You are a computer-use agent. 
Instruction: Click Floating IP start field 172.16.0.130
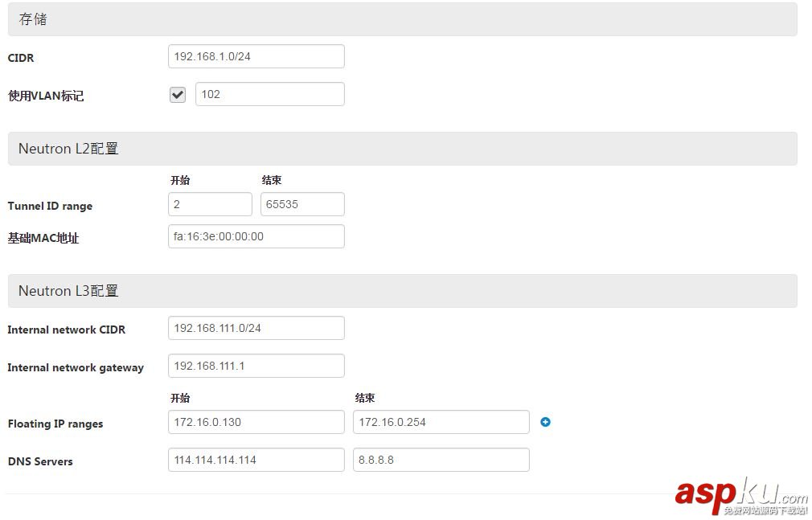point(256,422)
